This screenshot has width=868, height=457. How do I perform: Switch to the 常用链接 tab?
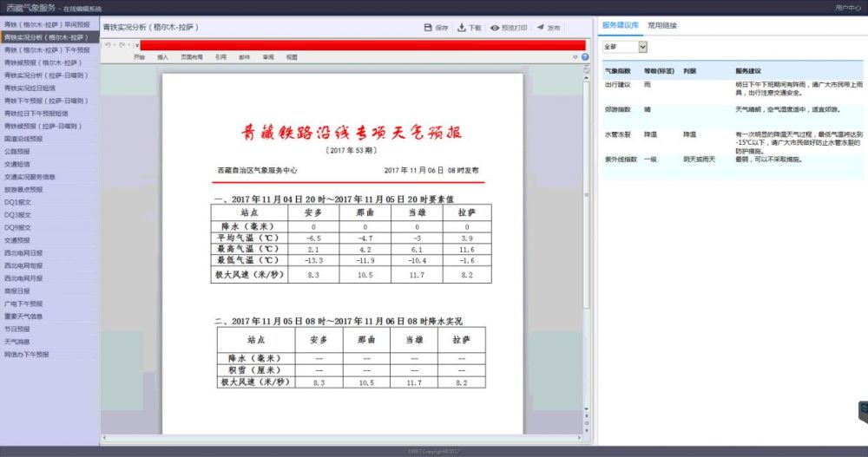coord(662,26)
